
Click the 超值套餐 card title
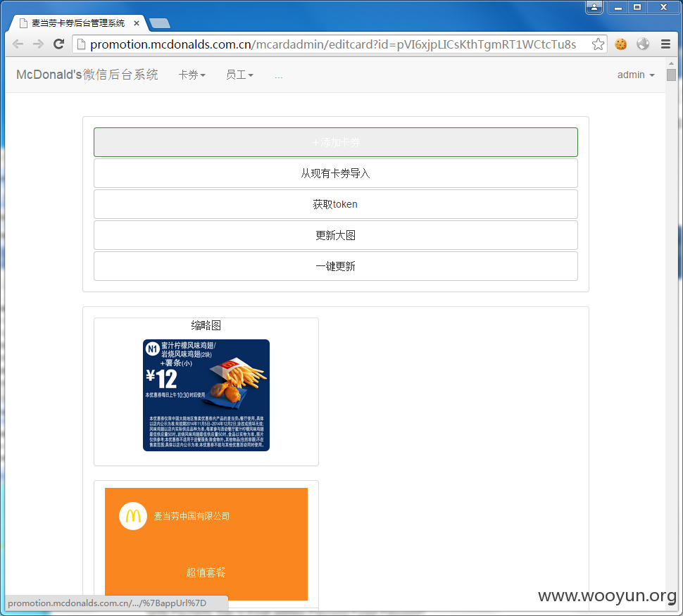206,572
